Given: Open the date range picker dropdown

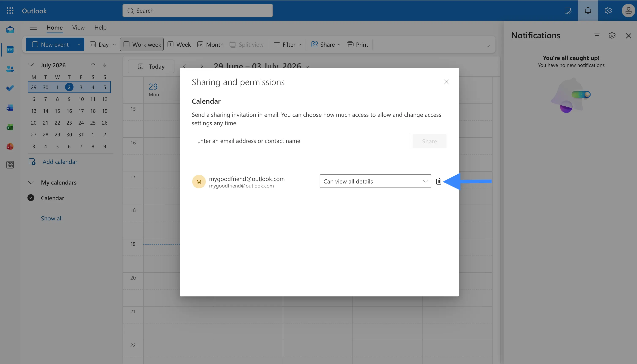Looking at the screenshot, I should point(307,67).
